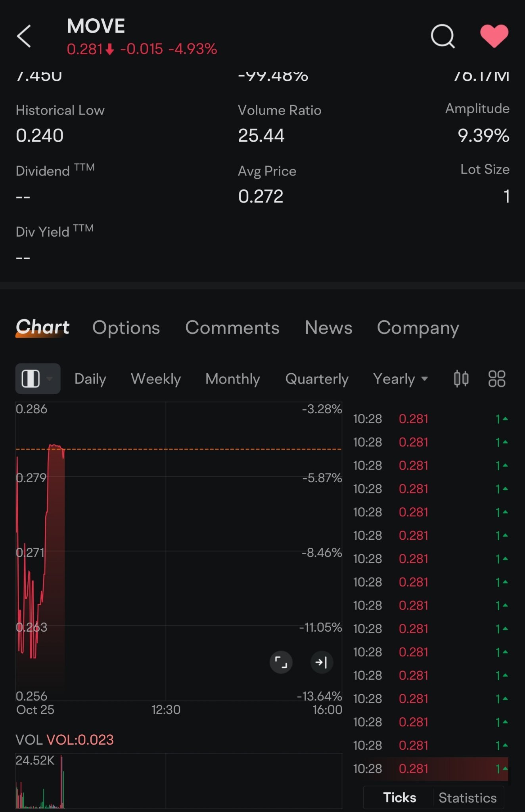Select the intraday chart layout icon

point(31,378)
